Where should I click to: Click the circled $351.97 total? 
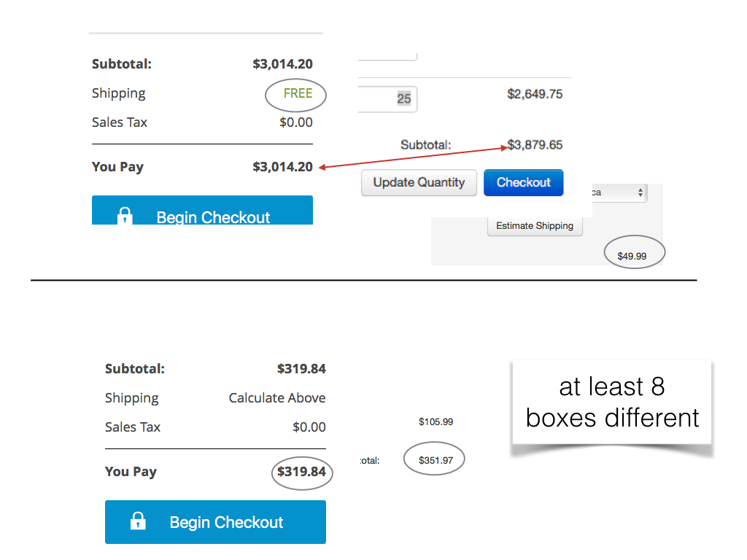click(436, 460)
